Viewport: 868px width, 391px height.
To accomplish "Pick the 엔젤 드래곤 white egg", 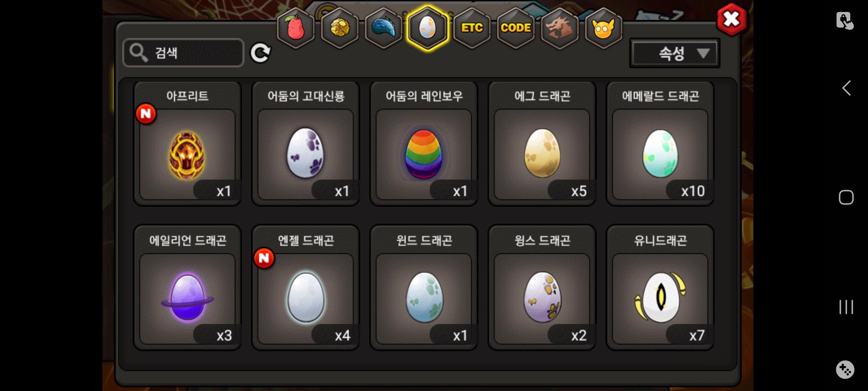I will click(306, 288).
